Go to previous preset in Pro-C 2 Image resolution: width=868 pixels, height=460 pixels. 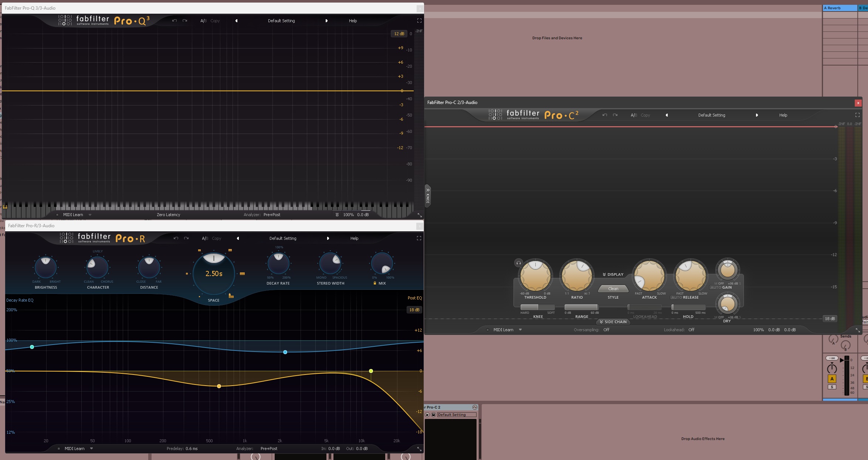click(667, 115)
